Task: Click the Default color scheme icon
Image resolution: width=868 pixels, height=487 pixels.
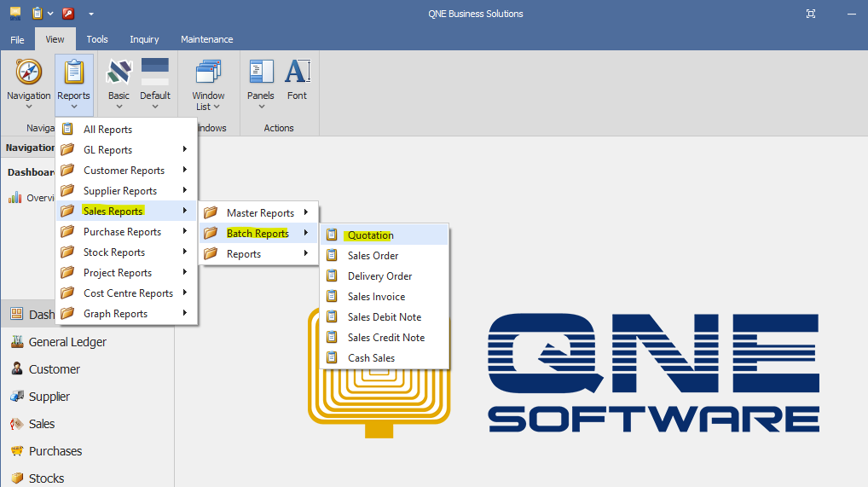Action: (155, 72)
